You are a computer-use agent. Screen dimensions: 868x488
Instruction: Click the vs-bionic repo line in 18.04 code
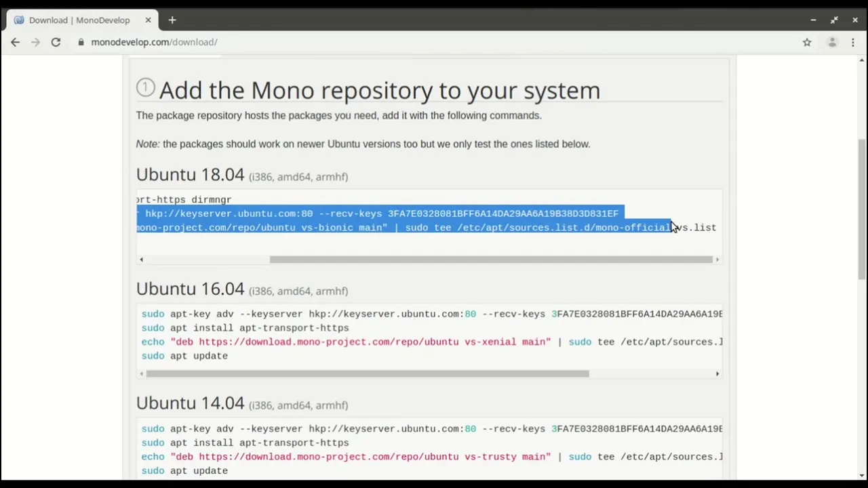426,228
